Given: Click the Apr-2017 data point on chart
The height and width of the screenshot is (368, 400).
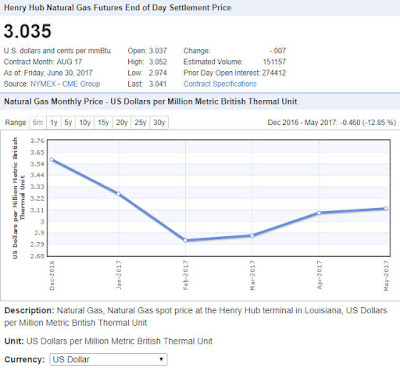Looking at the screenshot, I should tap(319, 213).
